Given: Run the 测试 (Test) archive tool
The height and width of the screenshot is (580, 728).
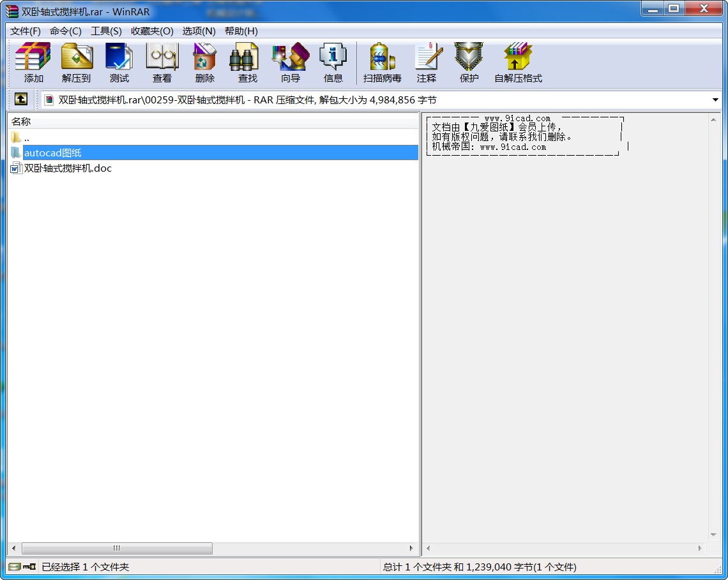Looking at the screenshot, I should pos(119,63).
